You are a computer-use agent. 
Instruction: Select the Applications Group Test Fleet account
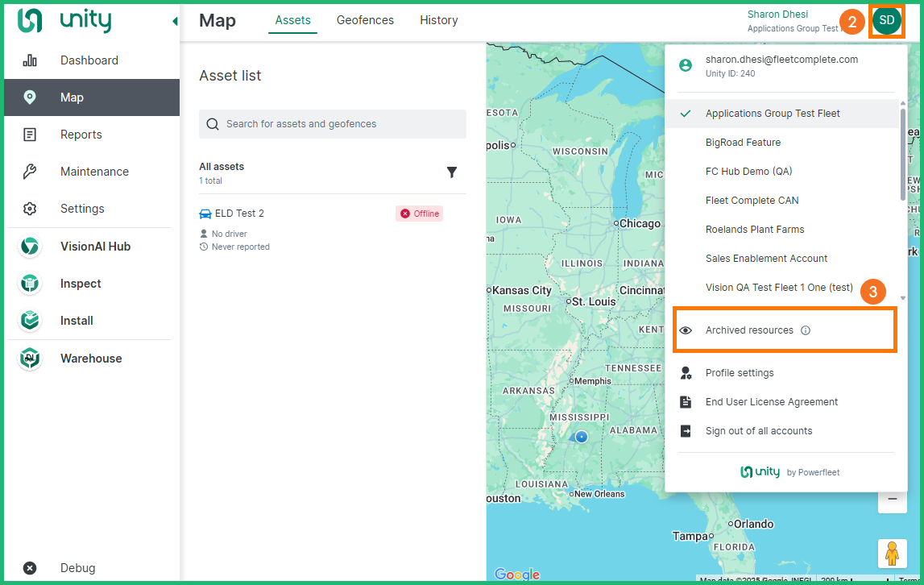click(x=772, y=114)
